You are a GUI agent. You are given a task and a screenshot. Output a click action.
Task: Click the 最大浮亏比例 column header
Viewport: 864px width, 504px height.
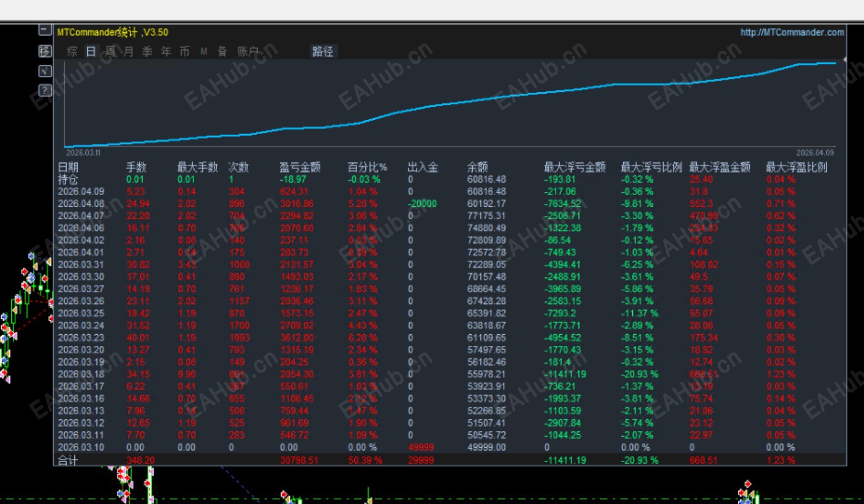pyautogui.click(x=651, y=167)
